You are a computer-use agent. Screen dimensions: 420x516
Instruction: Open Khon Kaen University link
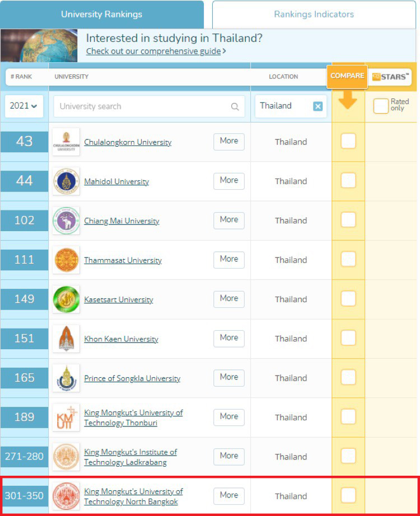click(x=121, y=339)
